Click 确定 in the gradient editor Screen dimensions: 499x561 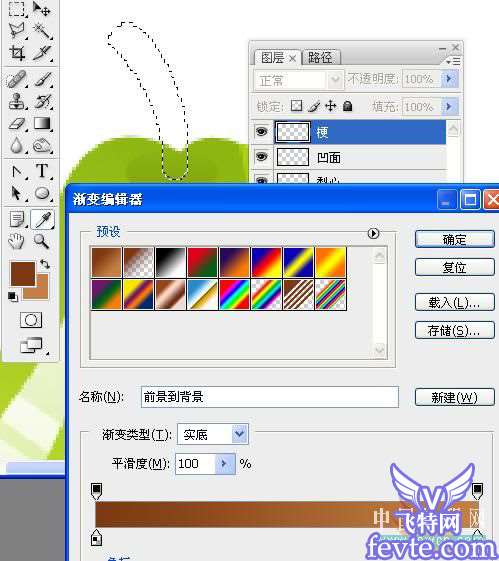[x=455, y=239]
